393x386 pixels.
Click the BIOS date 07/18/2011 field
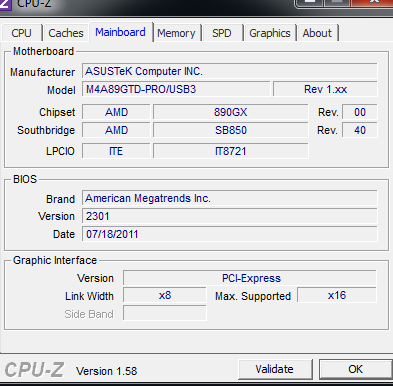tap(230, 234)
